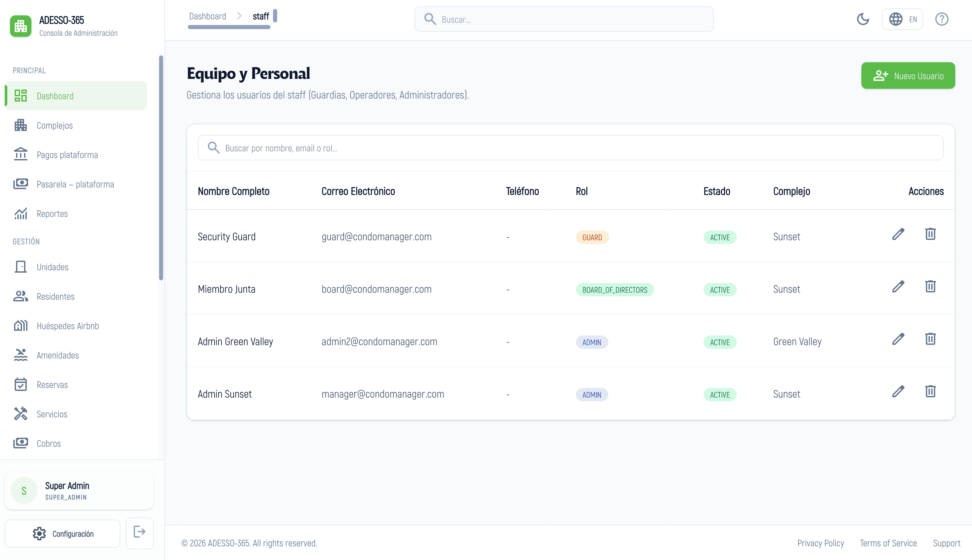Click the top Buscar search field
This screenshot has height=560, width=972.
pos(564,19)
